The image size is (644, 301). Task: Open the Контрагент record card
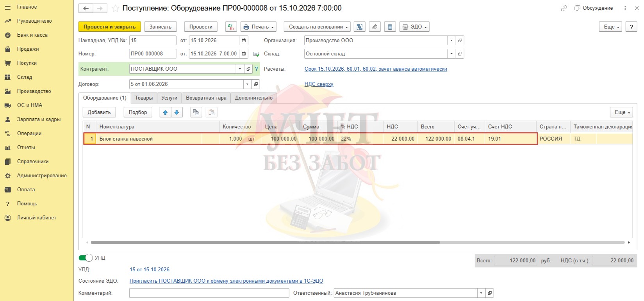click(248, 69)
